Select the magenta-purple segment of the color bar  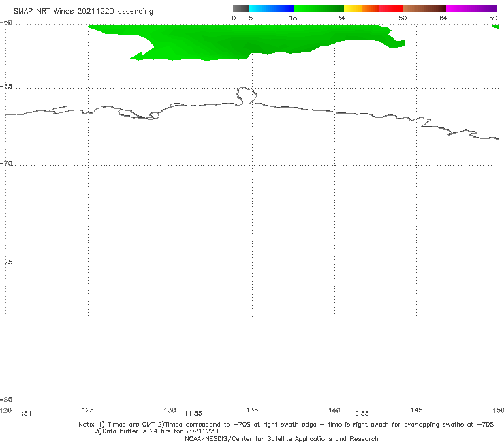[x=471, y=8]
